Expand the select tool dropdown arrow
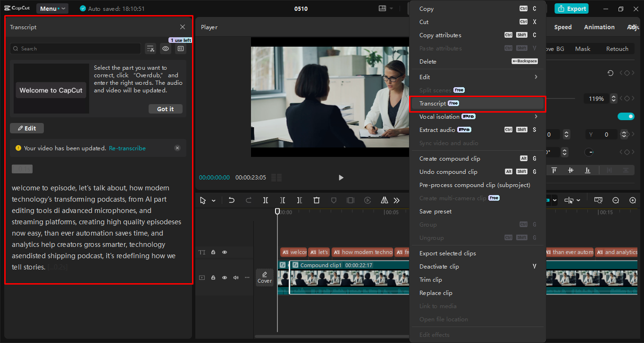This screenshot has height=343, width=644. [213, 200]
